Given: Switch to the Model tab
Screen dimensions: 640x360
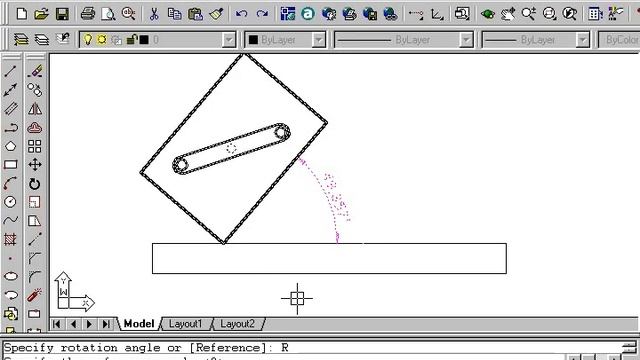Looking at the screenshot, I should [x=139, y=324].
